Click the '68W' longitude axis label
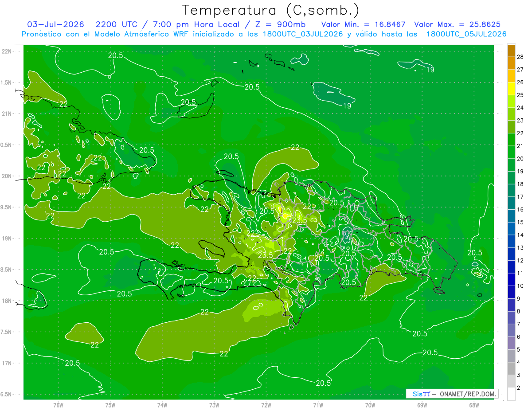Screen dimensions: 532x411 [473, 405]
